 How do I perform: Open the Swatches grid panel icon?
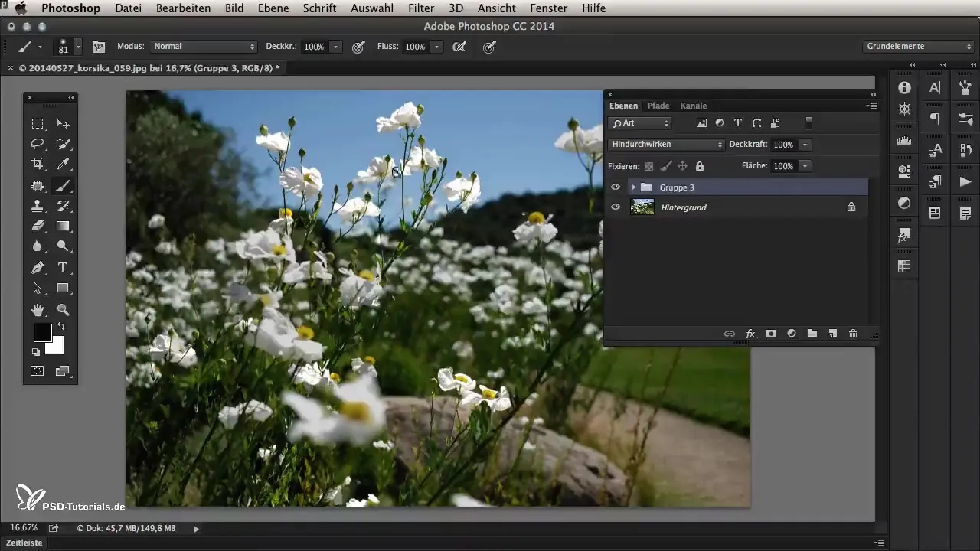[904, 266]
